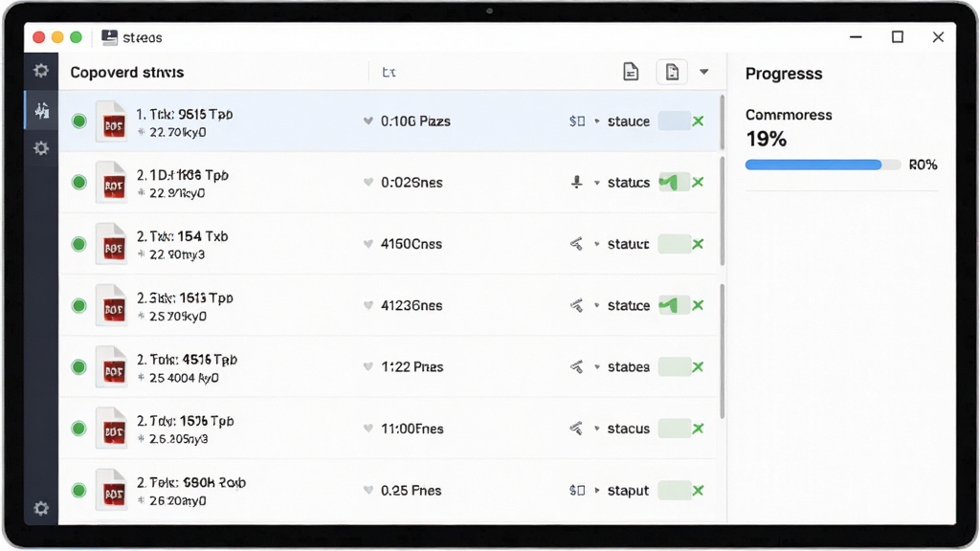Toggle green status dot in 1:22 Pnes row
The width and height of the screenshot is (980, 551).
[79, 366]
